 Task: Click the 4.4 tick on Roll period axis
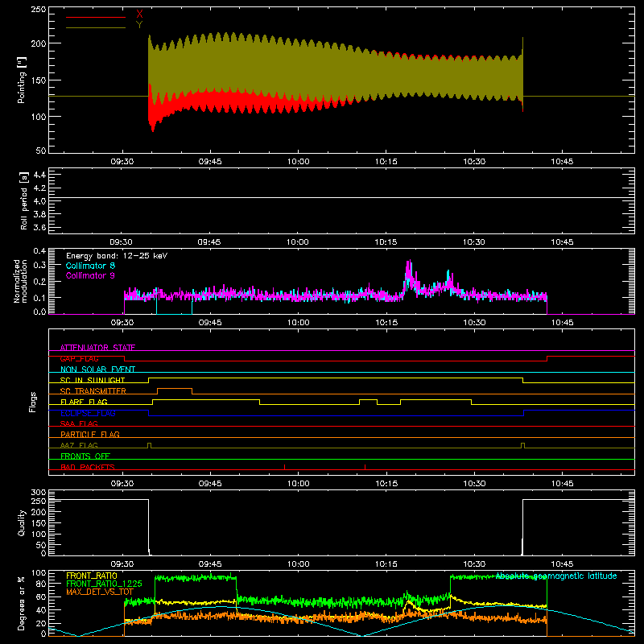coord(39,175)
